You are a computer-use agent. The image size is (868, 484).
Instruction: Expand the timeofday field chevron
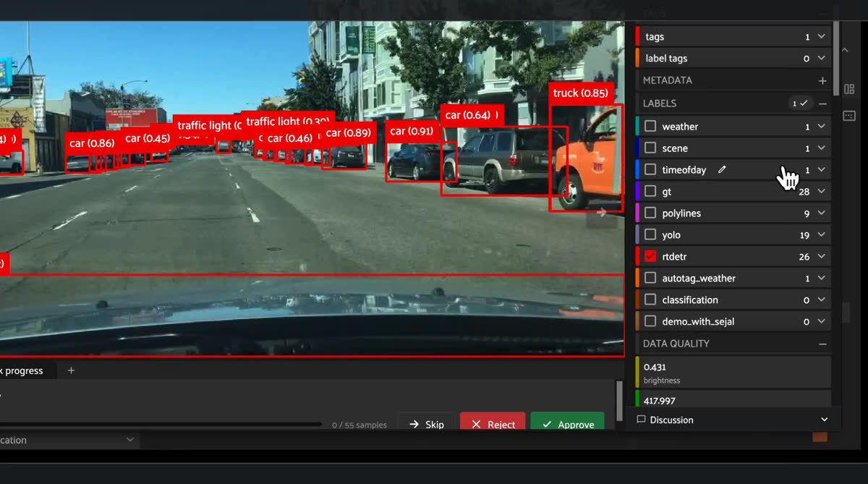(x=822, y=169)
